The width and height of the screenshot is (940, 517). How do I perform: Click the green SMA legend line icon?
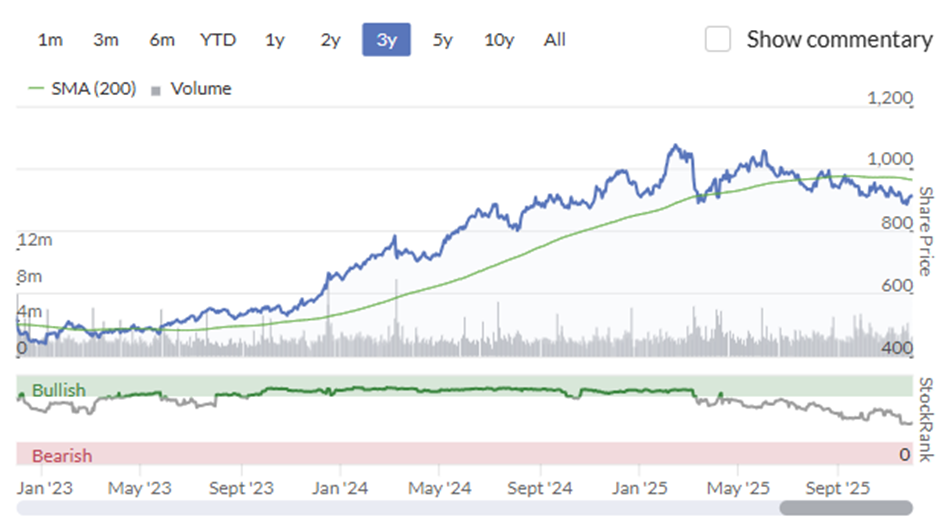tap(36, 89)
